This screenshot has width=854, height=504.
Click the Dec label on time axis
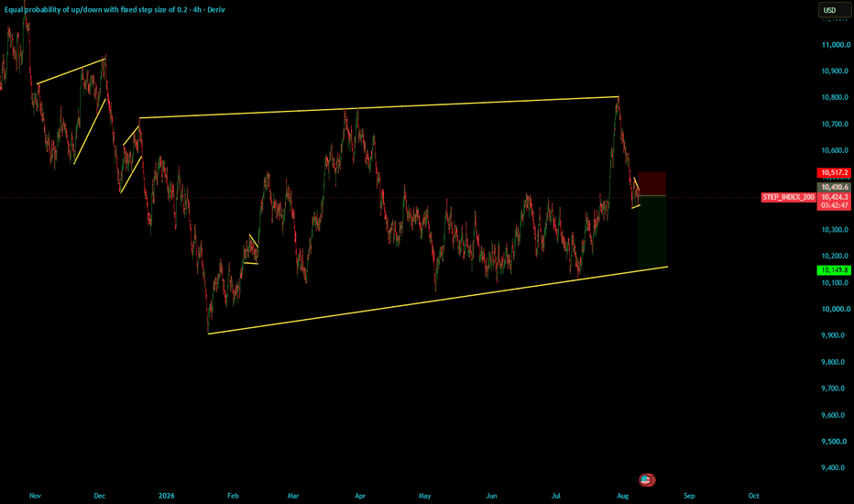[x=99, y=496]
